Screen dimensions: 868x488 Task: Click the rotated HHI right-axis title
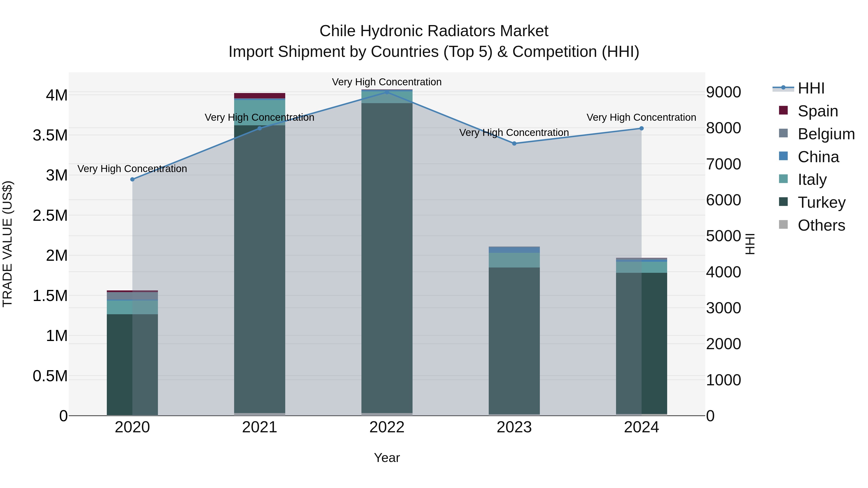click(x=750, y=244)
